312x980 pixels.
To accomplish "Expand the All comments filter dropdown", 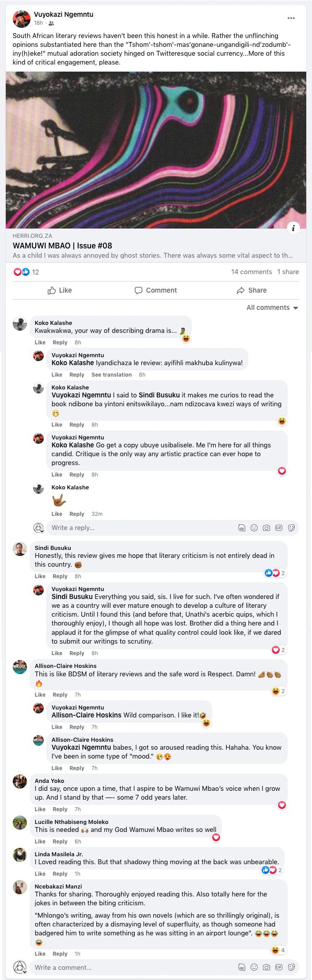I will pos(272,308).
